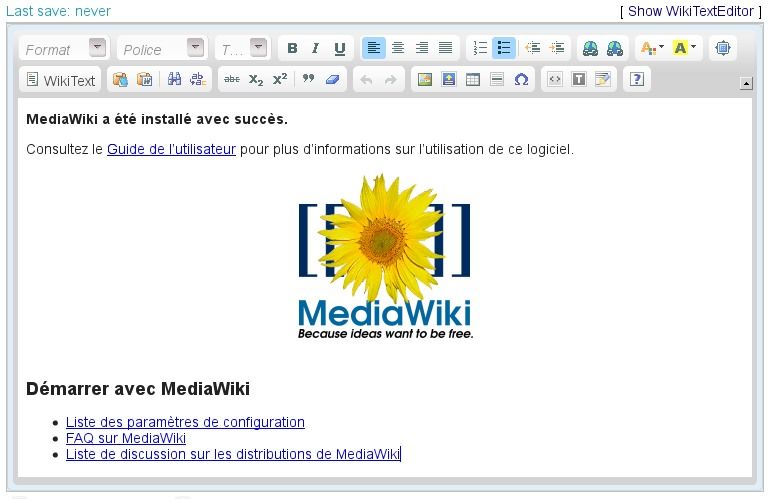
Task: Open the Guide de l'utilisateur link
Action: point(172,149)
